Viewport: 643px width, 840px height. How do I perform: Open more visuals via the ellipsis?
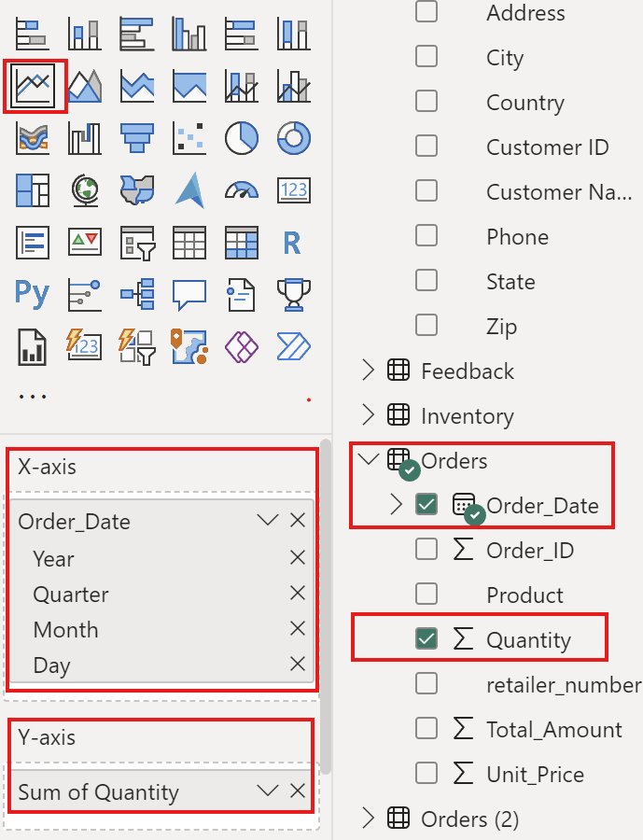pyautogui.click(x=33, y=397)
